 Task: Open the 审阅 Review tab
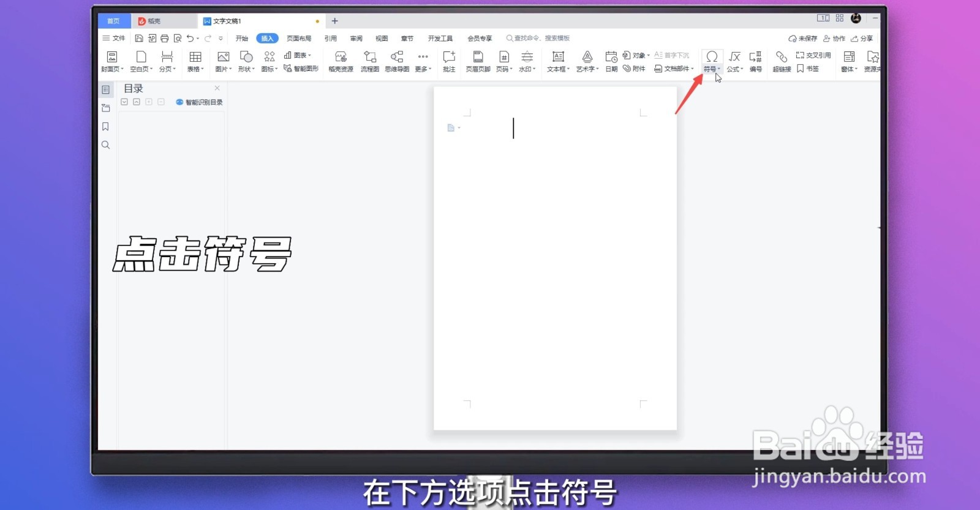(356, 38)
